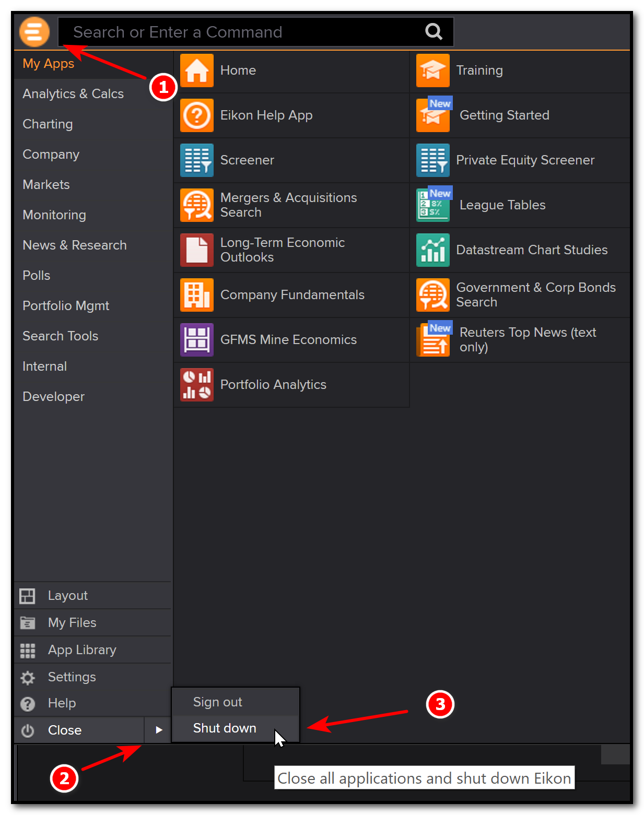Open the App Library menu entry

tap(93, 650)
